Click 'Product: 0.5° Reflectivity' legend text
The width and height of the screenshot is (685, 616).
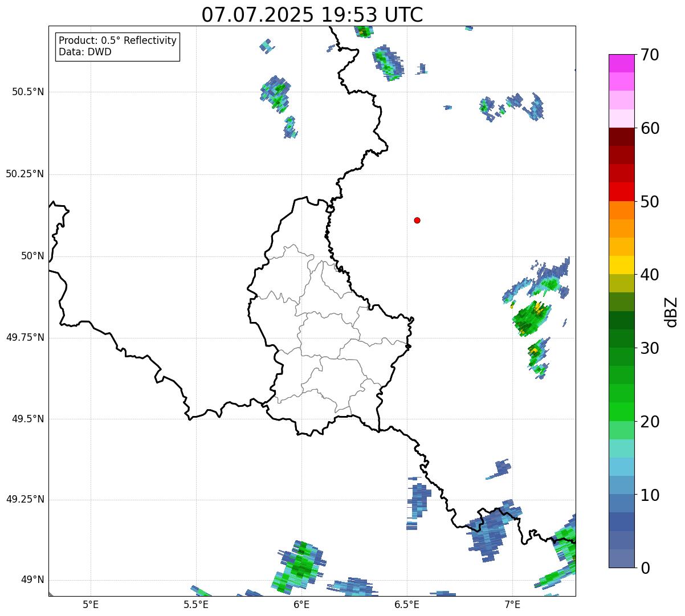coord(117,41)
